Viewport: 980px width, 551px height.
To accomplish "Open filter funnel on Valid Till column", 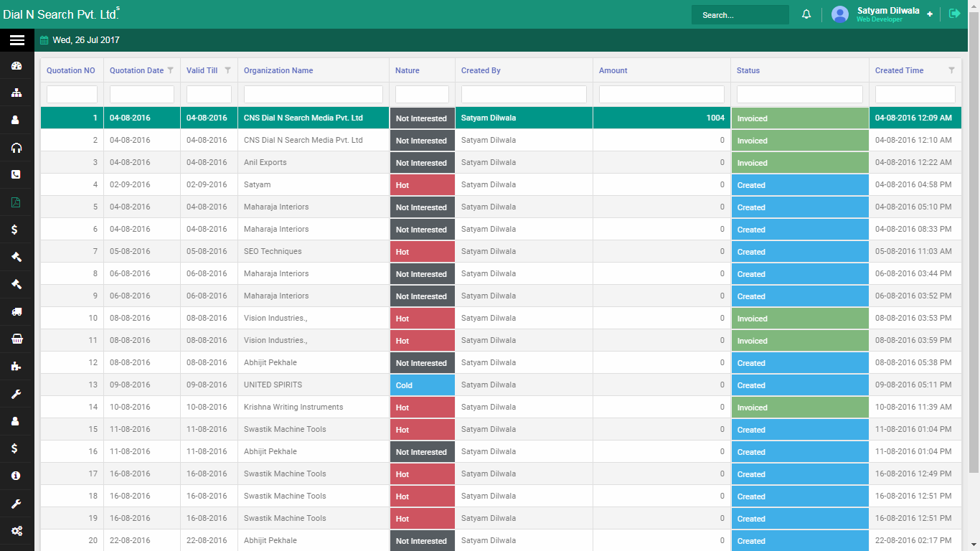I will pos(227,70).
